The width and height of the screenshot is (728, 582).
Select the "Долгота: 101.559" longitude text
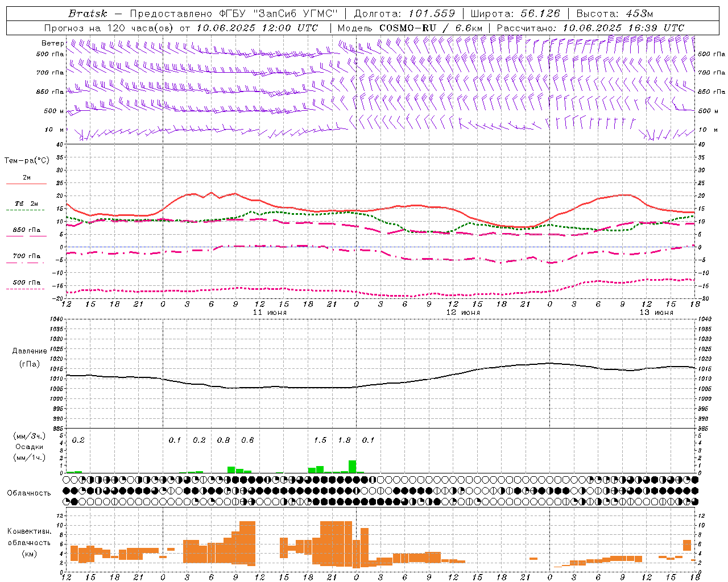point(404,14)
